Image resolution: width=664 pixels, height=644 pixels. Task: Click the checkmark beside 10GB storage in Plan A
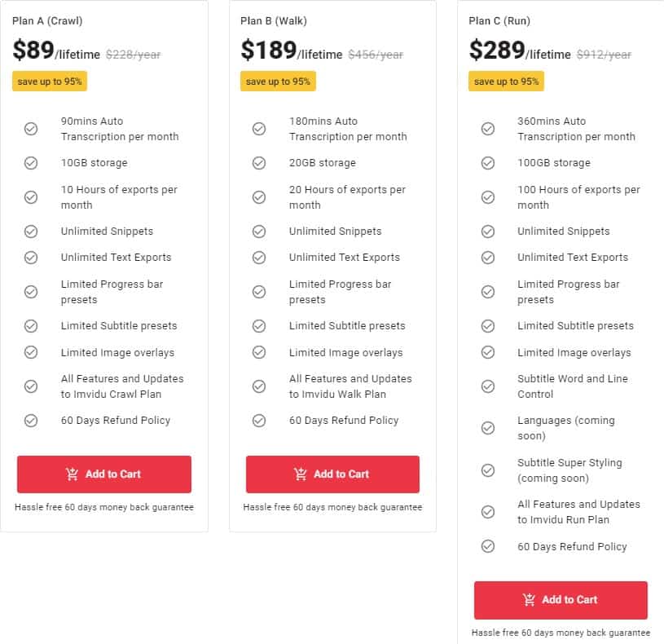click(32, 163)
